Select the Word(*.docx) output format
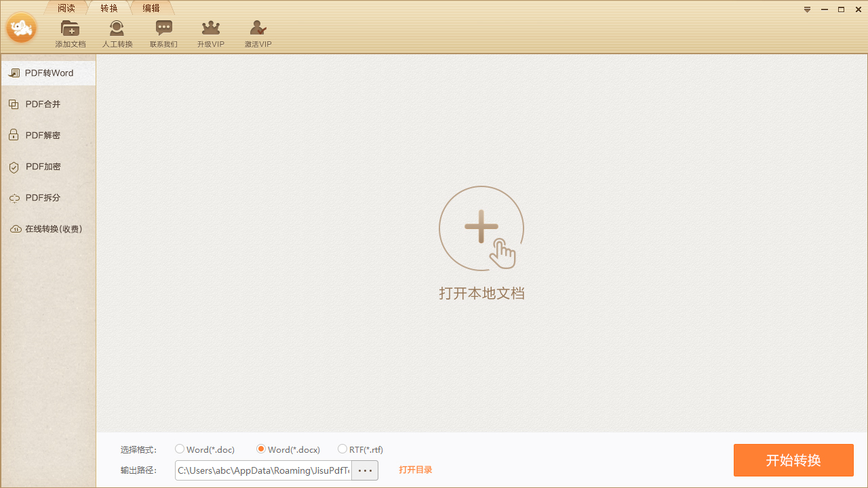This screenshot has width=868, height=488. point(261,449)
